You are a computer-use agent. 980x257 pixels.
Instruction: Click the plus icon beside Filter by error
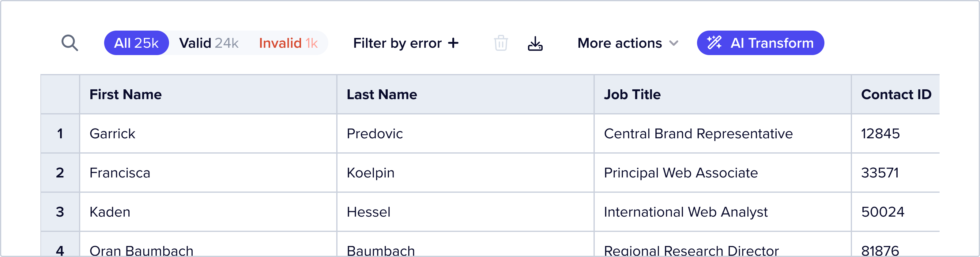[x=453, y=43]
